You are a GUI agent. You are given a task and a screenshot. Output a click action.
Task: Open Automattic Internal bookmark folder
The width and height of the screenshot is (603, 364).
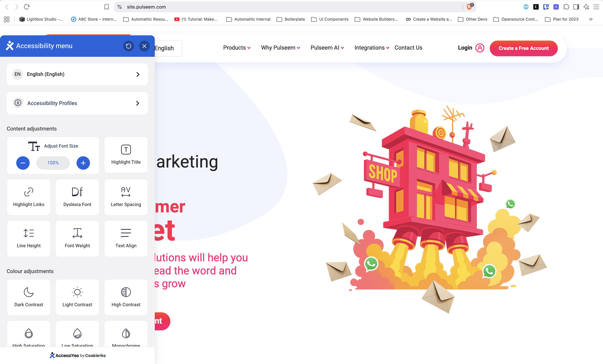tap(248, 19)
